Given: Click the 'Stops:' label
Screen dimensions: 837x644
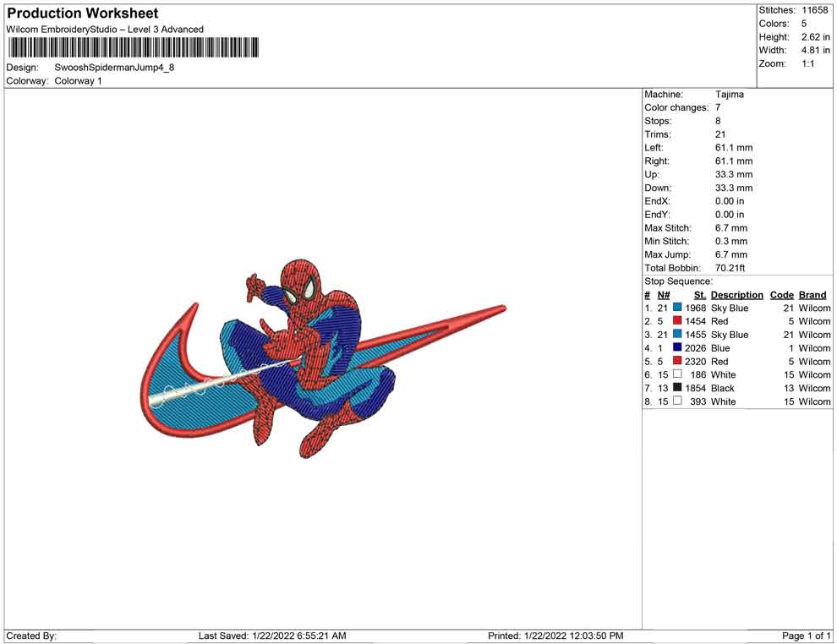Looking at the screenshot, I should pyautogui.click(x=658, y=121).
